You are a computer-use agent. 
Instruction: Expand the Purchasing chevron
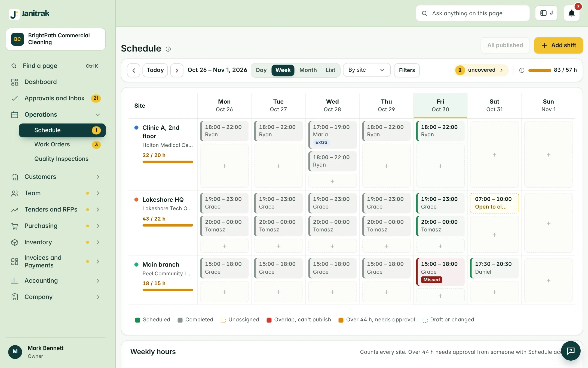point(98,226)
